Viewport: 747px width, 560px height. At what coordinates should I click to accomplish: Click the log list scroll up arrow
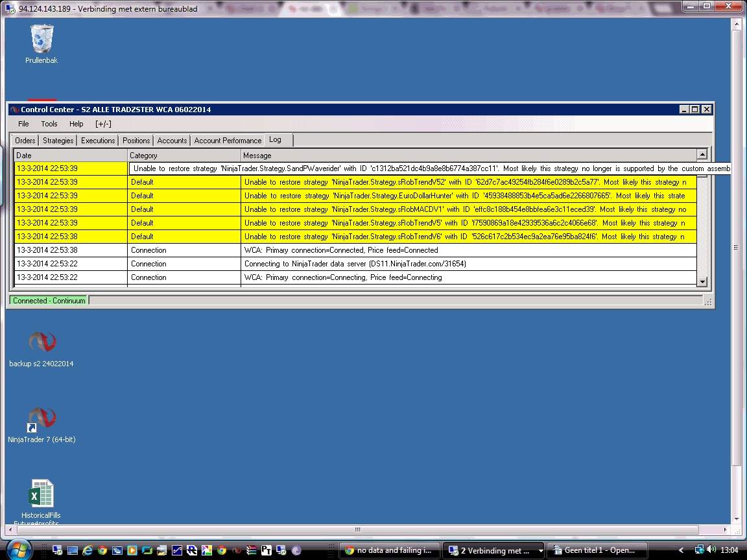tap(702, 154)
